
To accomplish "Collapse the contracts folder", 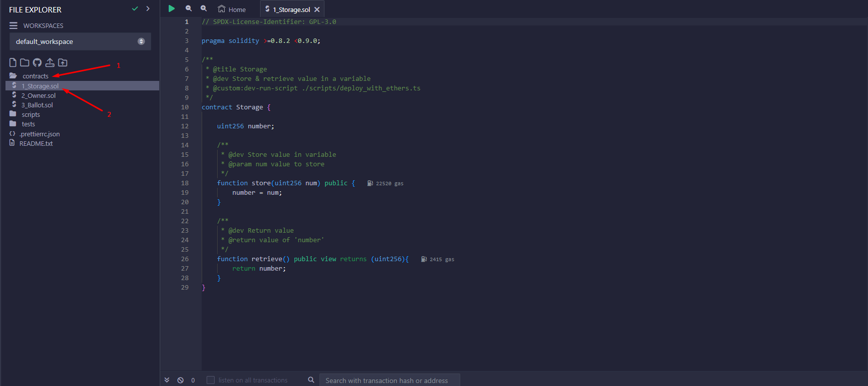I will pos(35,76).
